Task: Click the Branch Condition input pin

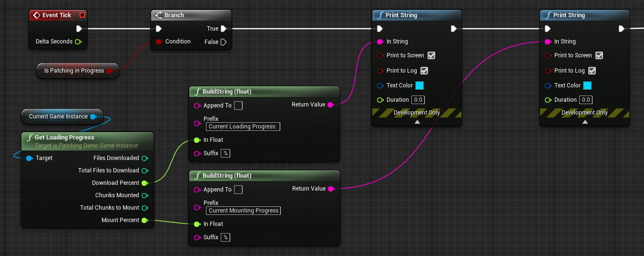Action: tap(159, 42)
